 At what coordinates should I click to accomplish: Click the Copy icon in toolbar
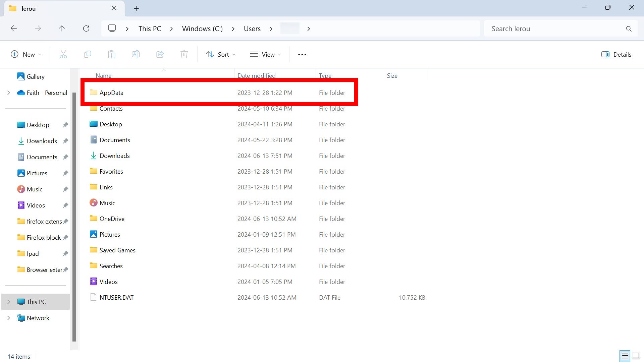(88, 54)
